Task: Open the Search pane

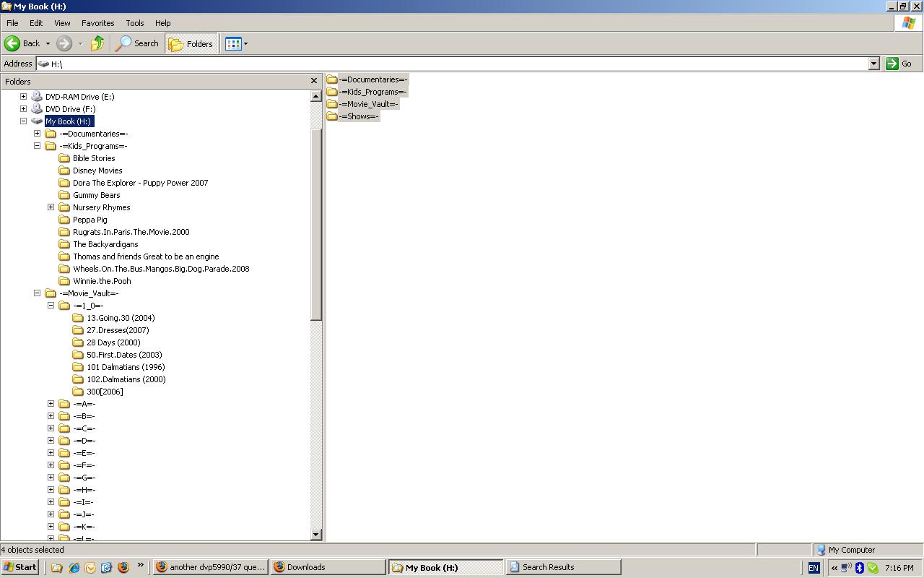Action: 137,43
